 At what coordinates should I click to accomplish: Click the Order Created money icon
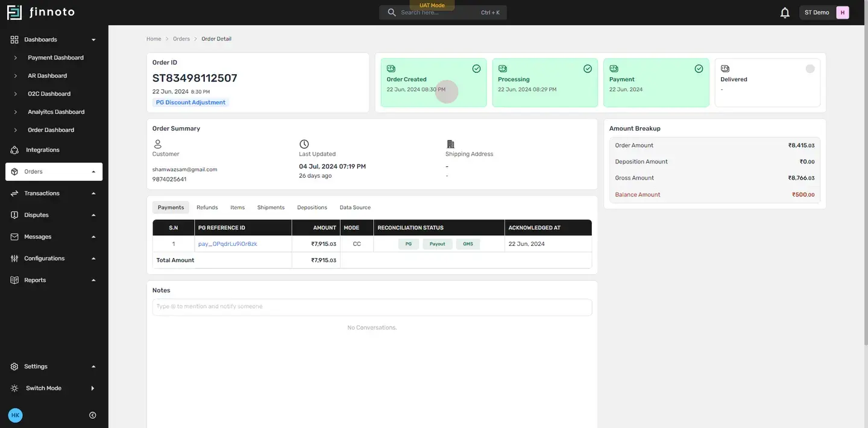click(x=391, y=69)
